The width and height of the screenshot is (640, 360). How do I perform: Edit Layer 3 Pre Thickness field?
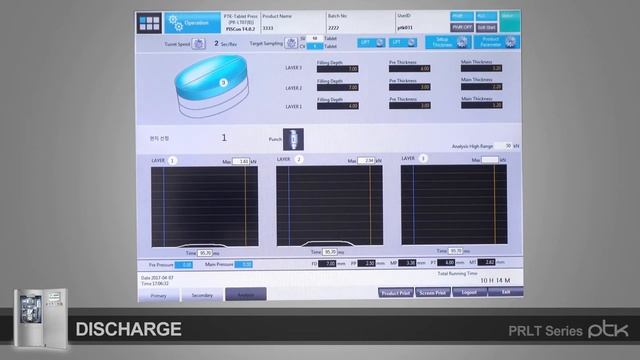coord(409,69)
